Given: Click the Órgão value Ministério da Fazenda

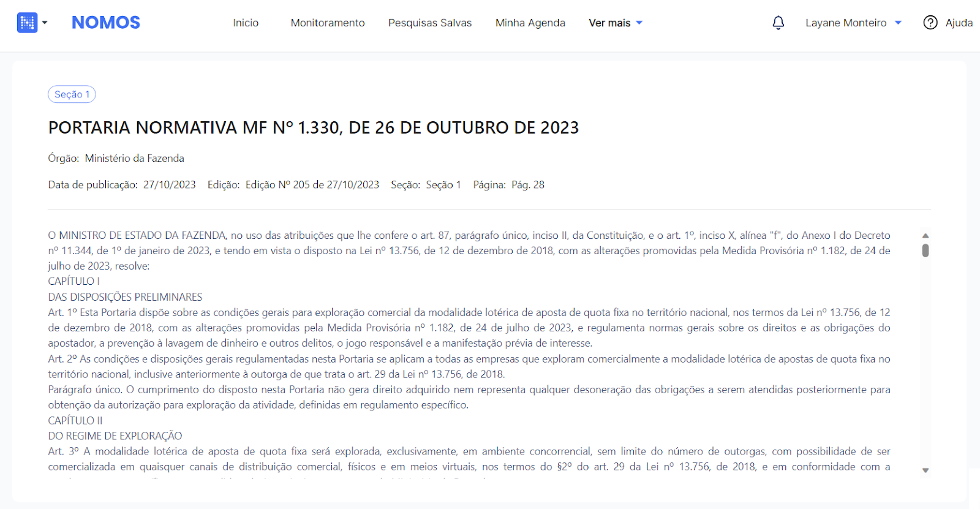Looking at the screenshot, I should [135, 158].
